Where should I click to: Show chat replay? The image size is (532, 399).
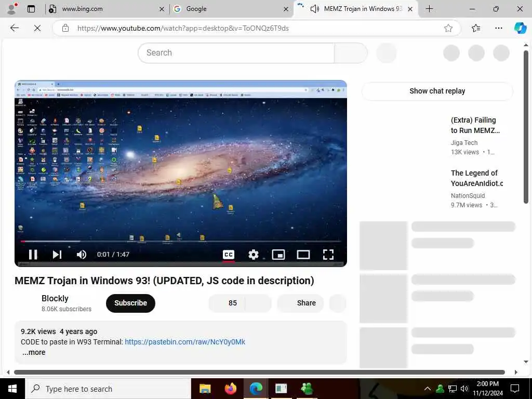437,91
